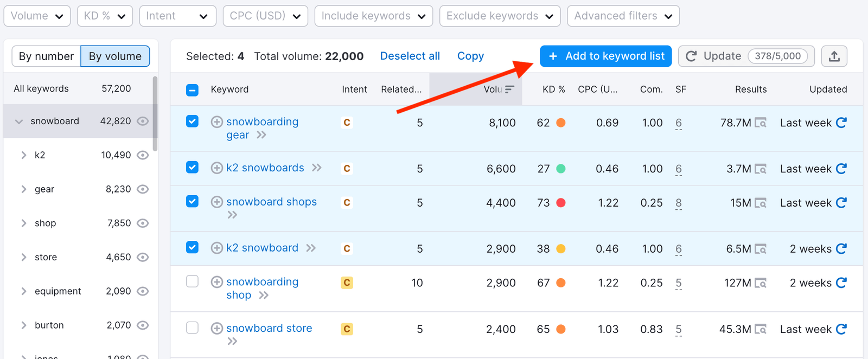Check the snowboarding shop row checkbox
The image size is (868, 359).
192,281
